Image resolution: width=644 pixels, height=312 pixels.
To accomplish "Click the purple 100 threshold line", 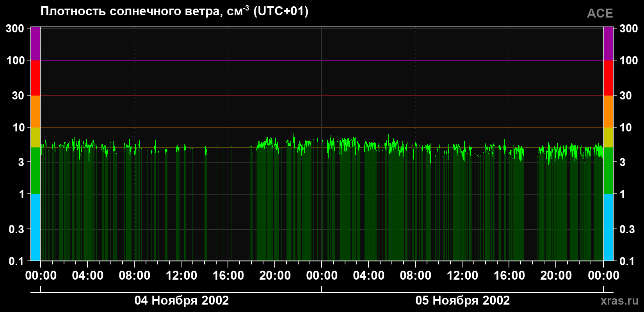I will (x=322, y=60).
